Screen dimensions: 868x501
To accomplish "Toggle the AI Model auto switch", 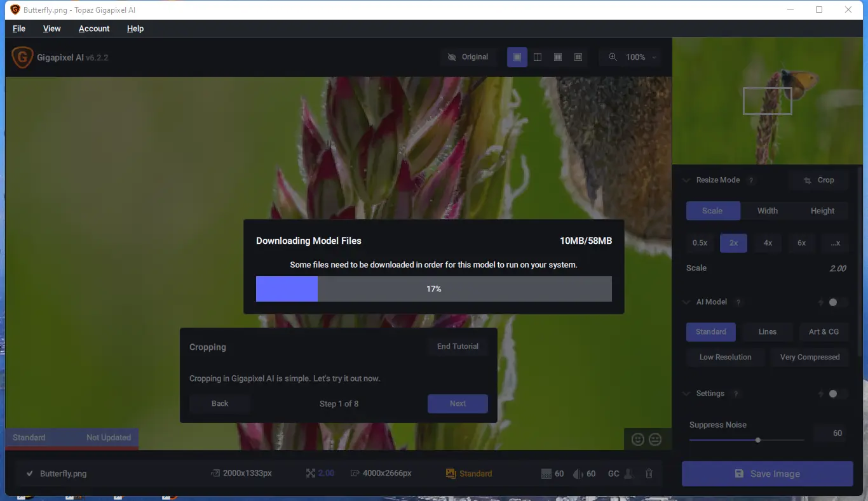I will click(837, 302).
